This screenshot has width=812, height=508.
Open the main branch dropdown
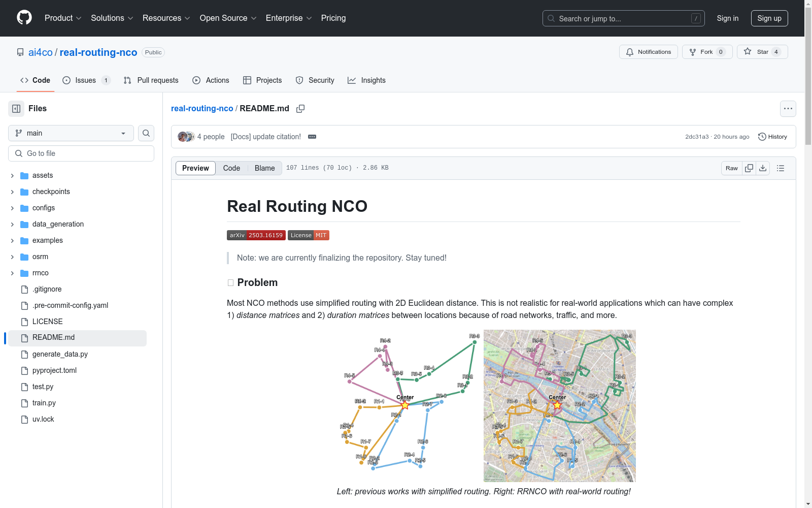point(70,133)
